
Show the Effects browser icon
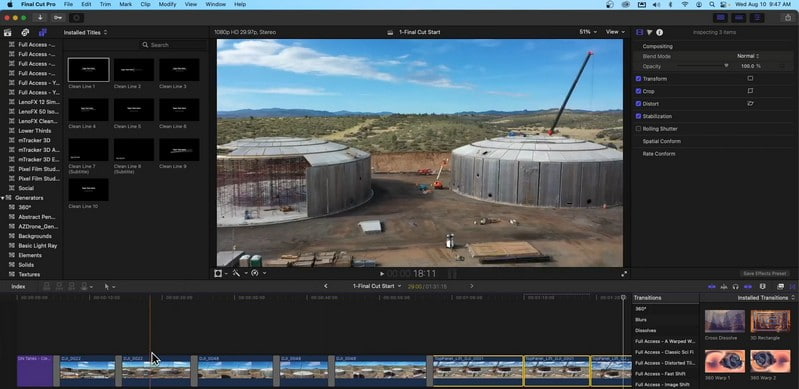tap(780, 287)
